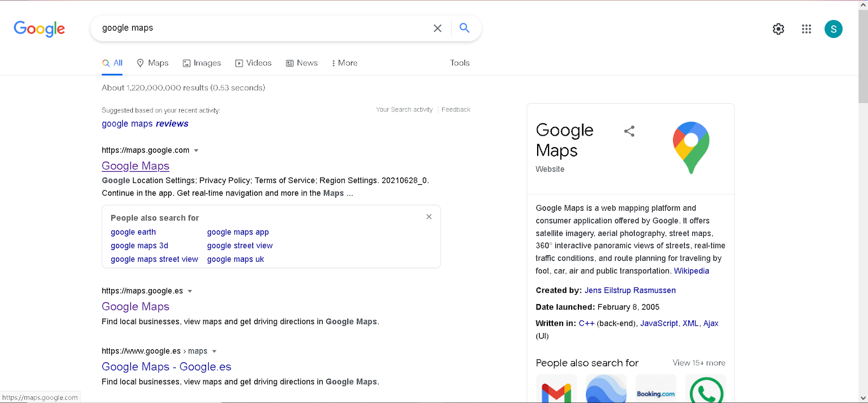Click the blue magnifier search icon
This screenshot has height=403, width=868.
(x=464, y=28)
